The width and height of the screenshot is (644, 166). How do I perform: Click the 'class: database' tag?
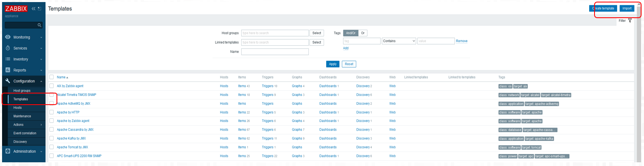click(510, 130)
